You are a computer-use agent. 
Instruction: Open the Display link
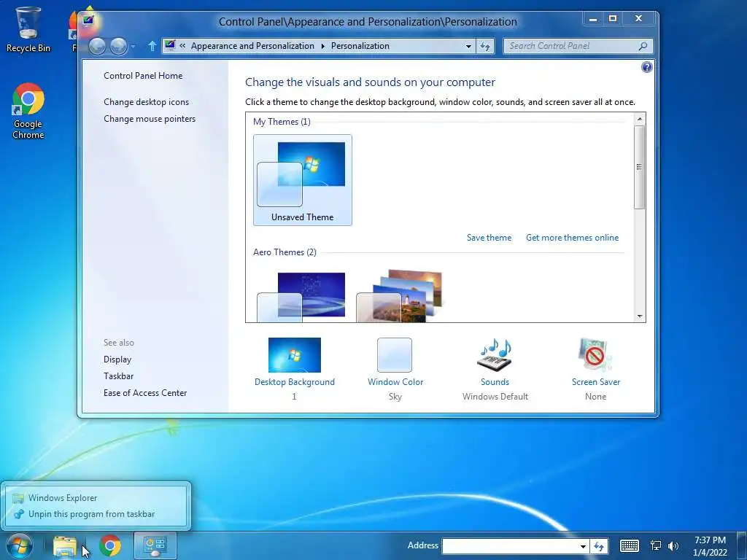[x=117, y=359]
